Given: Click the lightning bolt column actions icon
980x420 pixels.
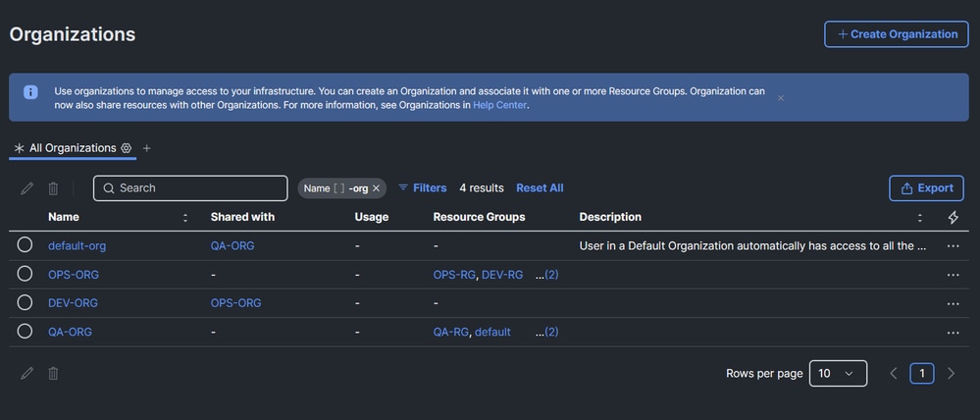Looking at the screenshot, I should 954,218.
